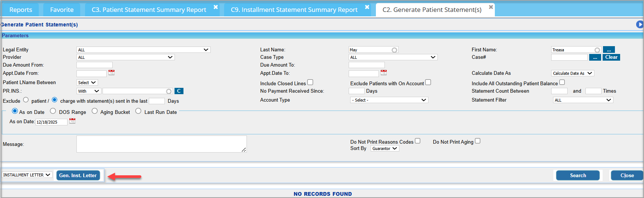
Task: Click the blue play arrow icon
Action: pos(640,25)
